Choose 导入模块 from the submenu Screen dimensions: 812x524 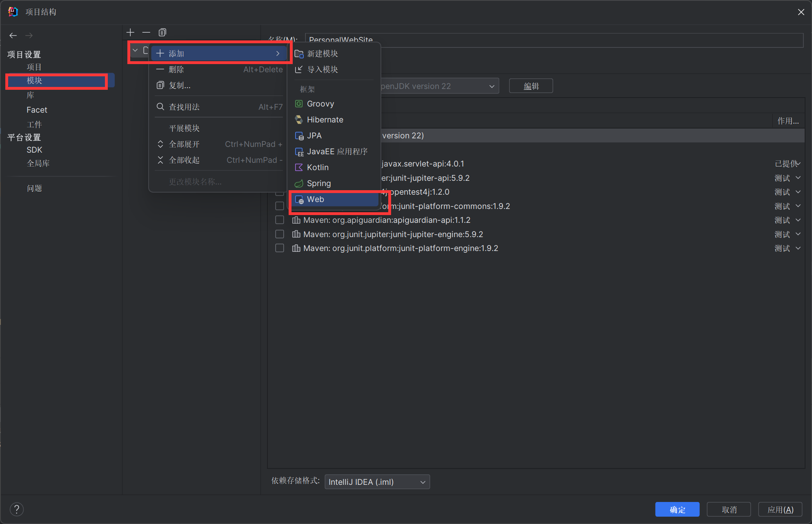pyautogui.click(x=334, y=69)
